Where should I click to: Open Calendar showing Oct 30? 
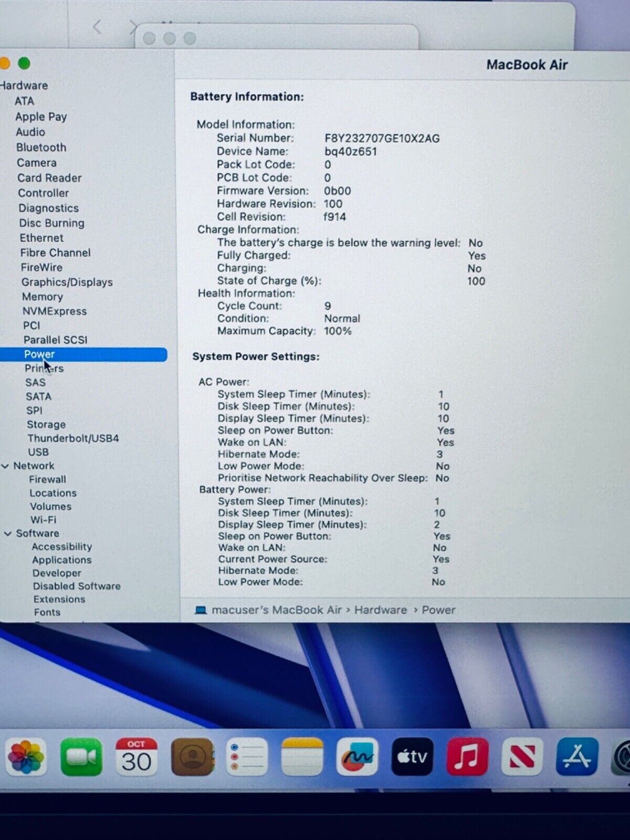point(136,757)
